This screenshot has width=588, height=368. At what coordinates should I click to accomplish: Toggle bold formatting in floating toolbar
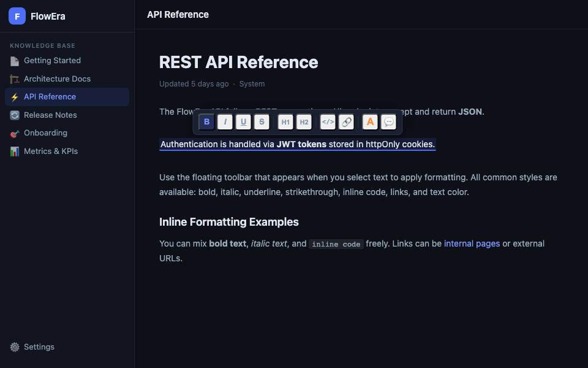click(x=206, y=122)
